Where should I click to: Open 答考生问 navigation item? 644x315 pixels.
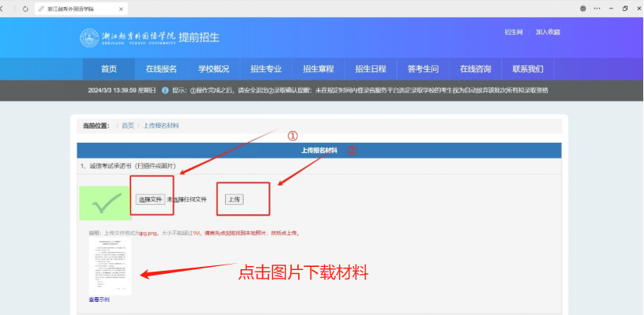[423, 69]
